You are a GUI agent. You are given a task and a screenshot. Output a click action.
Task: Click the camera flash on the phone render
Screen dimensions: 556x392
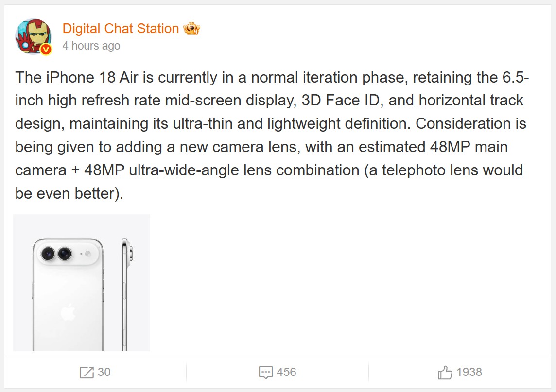click(x=88, y=254)
